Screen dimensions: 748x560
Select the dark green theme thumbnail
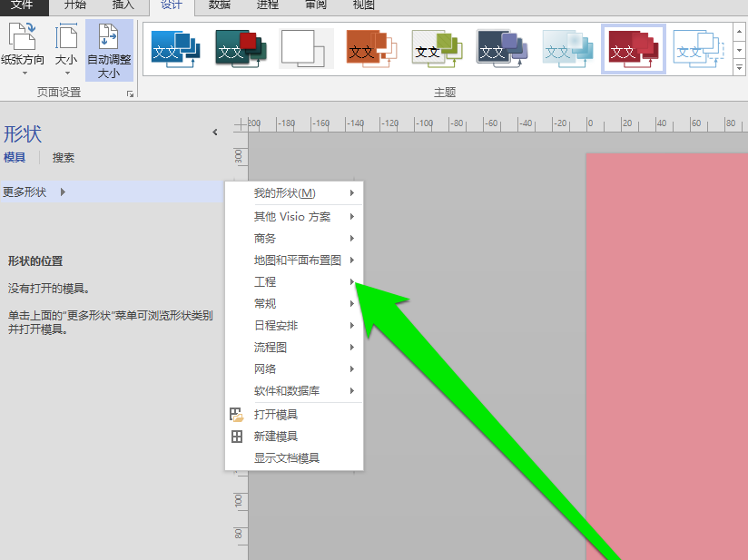[x=241, y=49]
